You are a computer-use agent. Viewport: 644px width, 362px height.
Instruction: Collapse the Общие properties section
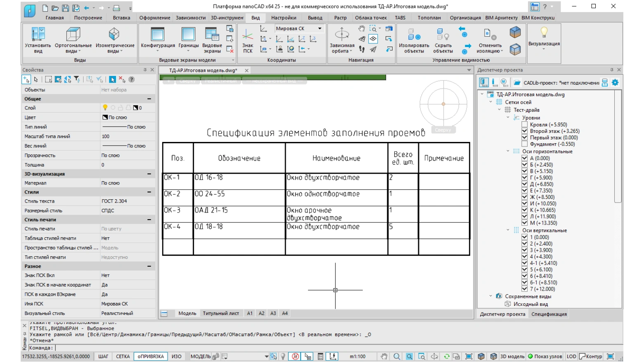click(149, 99)
